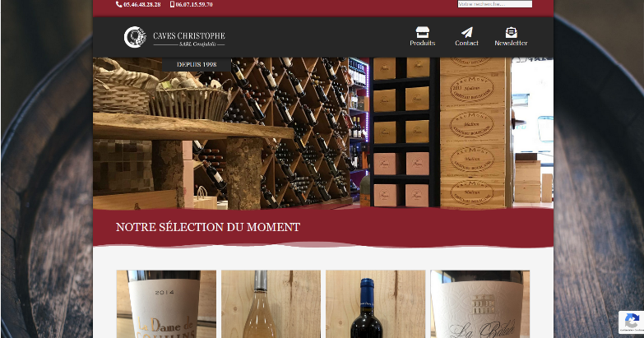Screen dimensions: 644x338
Task: Click the Notre Sélection du Moment heading
Action: click(x=208, y=227)
